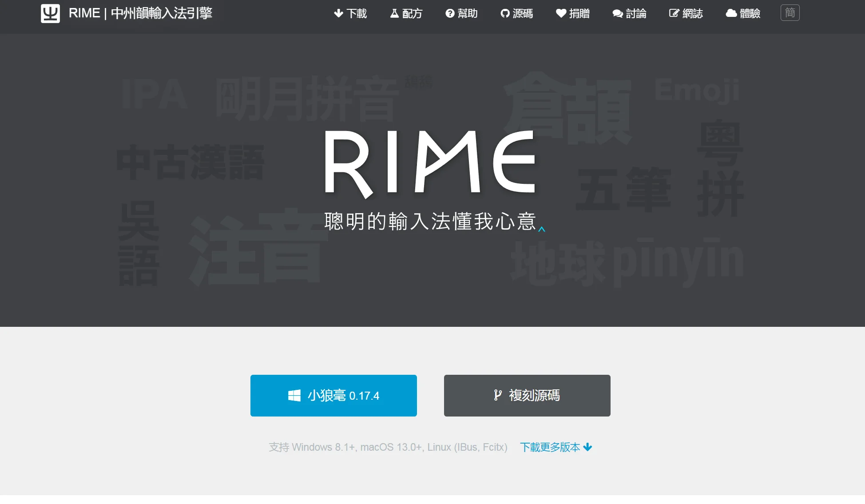Open the 下載更多版本 link
Viewport: 865px width, 504px height.
coord(551,447)
